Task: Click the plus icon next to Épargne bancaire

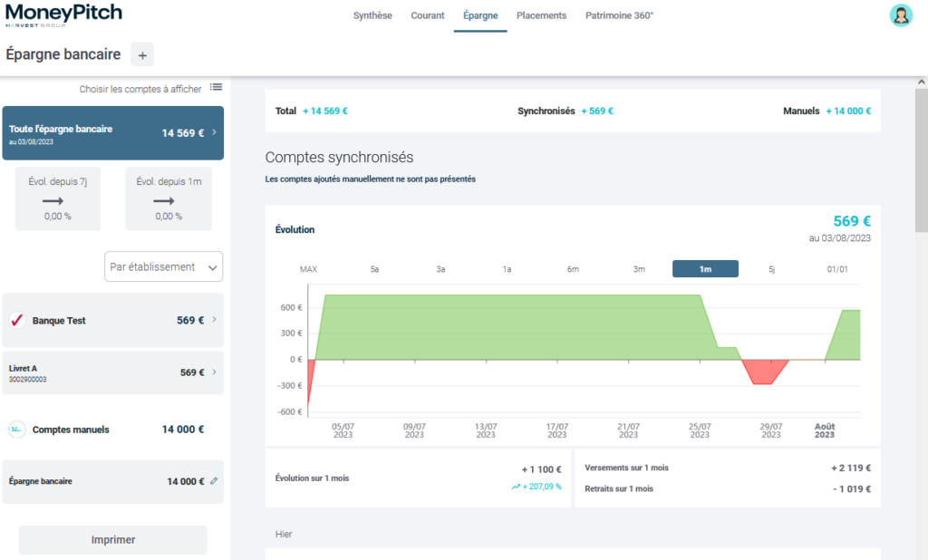Action: tap(142, 54)
